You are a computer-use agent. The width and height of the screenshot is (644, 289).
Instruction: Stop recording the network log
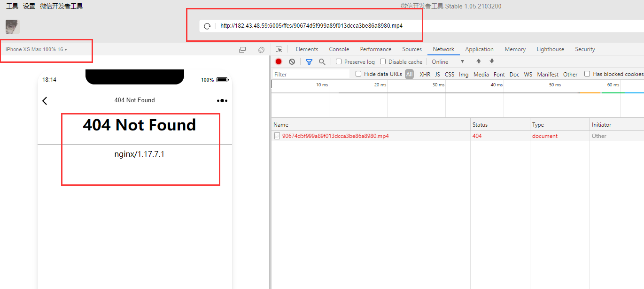click(279, 61)
